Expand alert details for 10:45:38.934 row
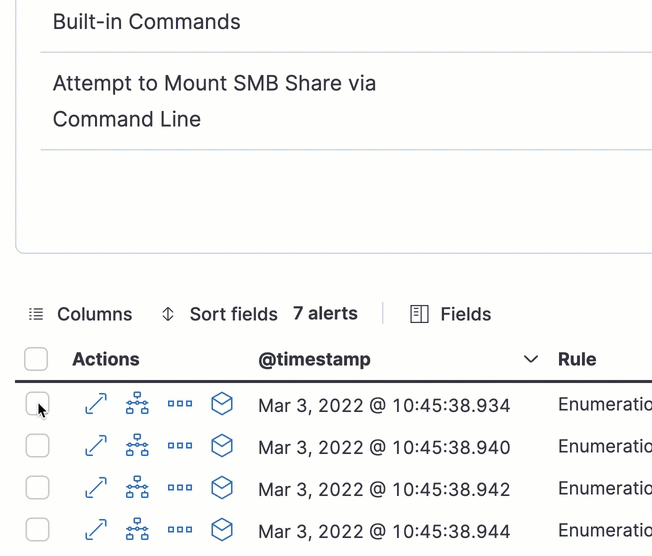 click(x=95, y=404)
